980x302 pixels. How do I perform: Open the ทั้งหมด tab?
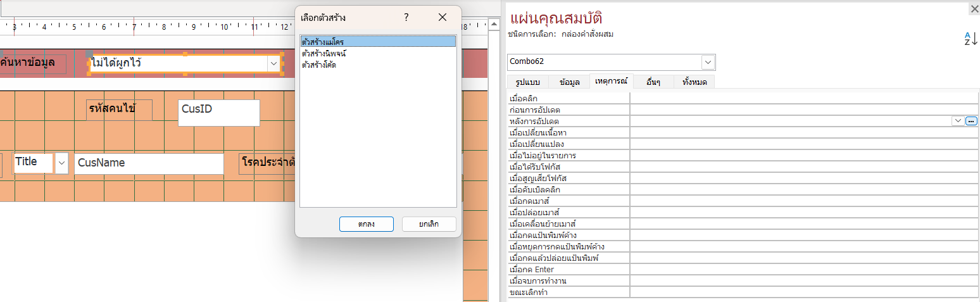point(694,82)
